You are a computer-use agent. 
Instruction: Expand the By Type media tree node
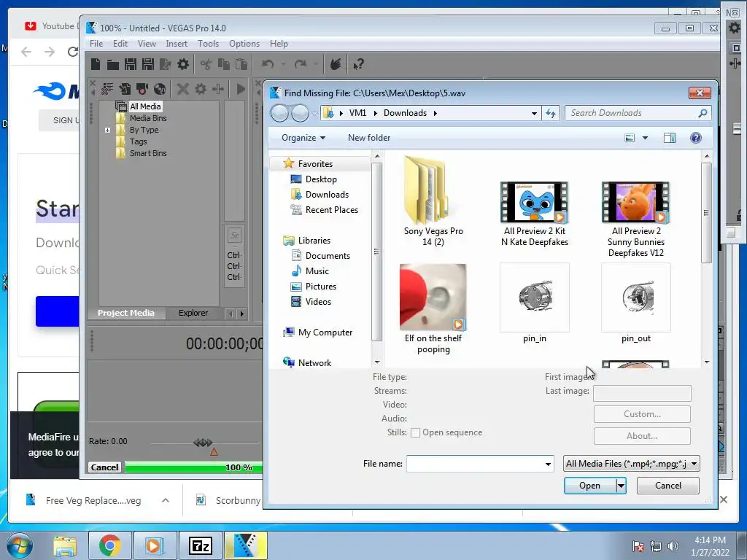[108, 130]
